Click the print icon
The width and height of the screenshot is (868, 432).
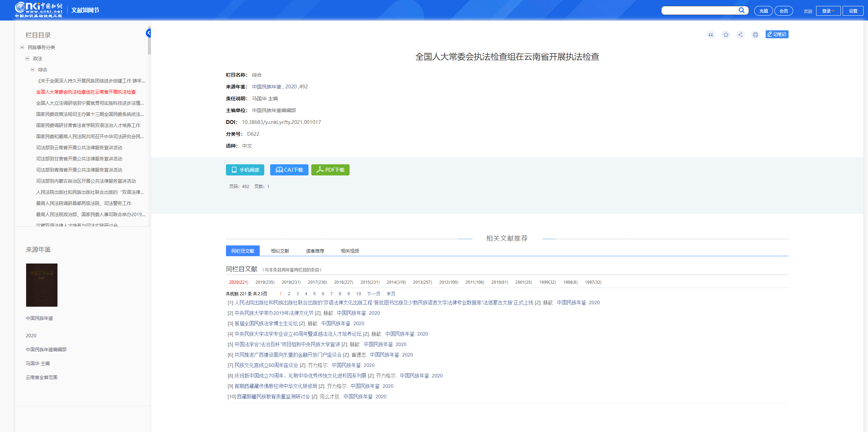coord(755,34)
